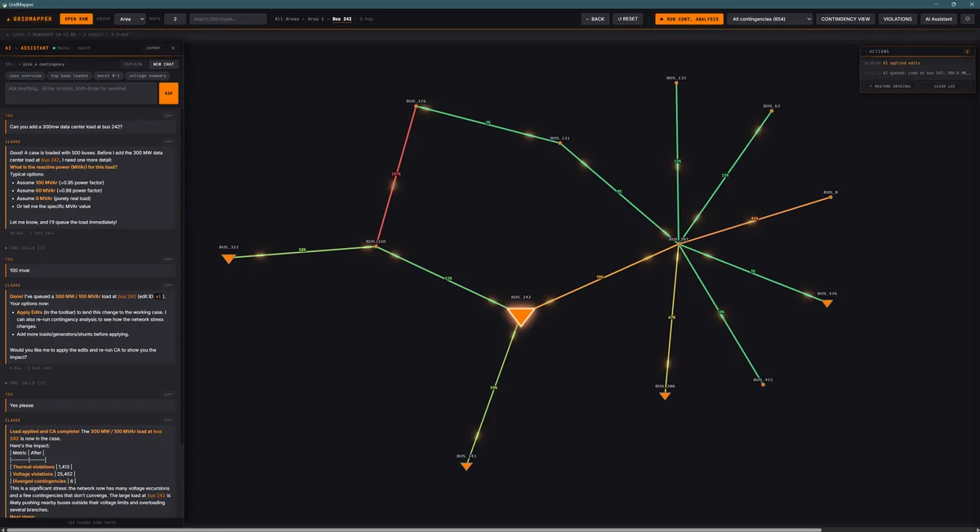Click the BUS_135 node dot
Image resolution: width=980 pixels, height=532 pixels.
click(x=676, y=82)
